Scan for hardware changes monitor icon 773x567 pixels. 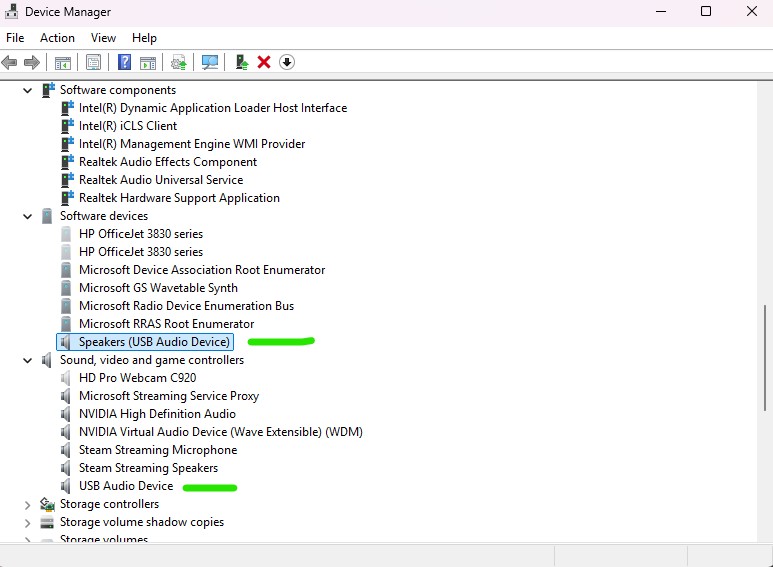click(x=210, y=63)
